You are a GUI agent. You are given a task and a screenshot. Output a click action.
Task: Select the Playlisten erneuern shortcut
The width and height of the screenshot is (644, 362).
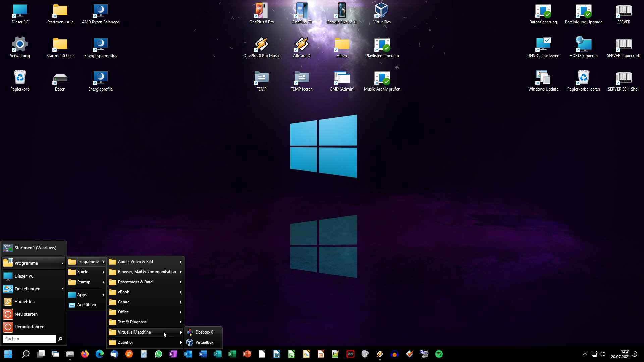[382, 48]
